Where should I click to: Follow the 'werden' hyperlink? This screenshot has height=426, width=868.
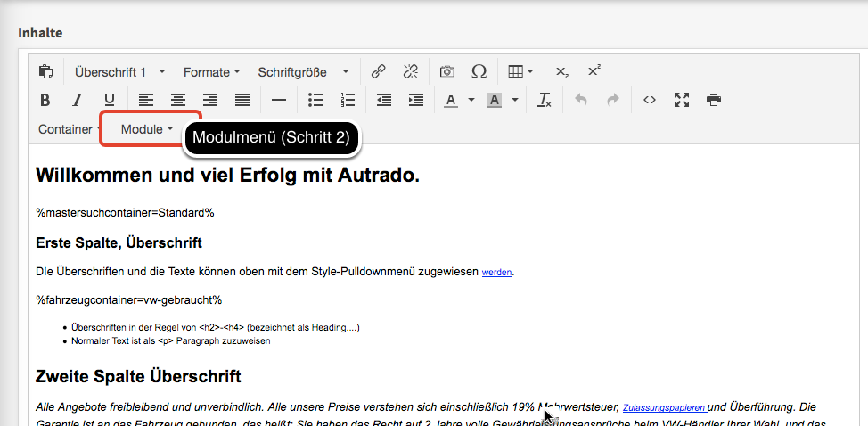click(x=497, y=273)
